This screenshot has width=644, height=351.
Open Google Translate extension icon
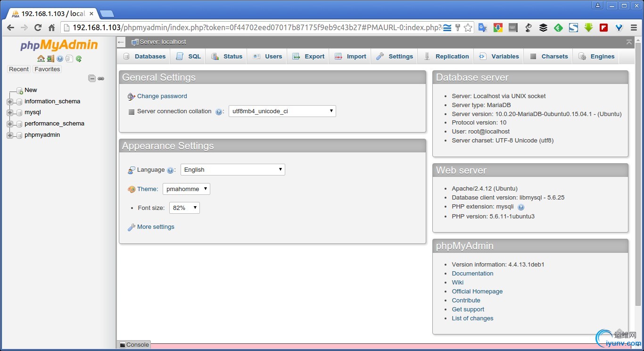click(482, 28)
